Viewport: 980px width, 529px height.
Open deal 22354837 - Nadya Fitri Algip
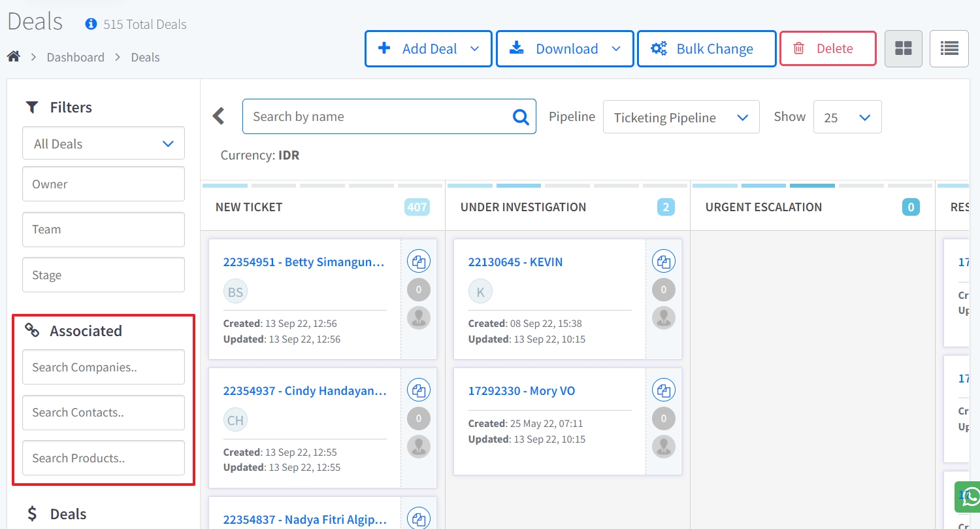304,519
